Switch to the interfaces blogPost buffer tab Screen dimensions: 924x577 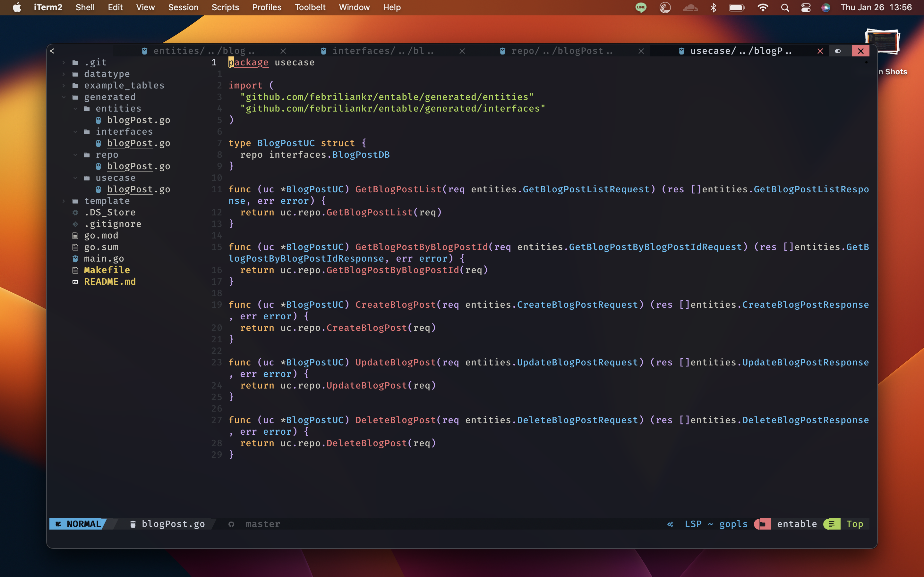[x=382, y=51]
